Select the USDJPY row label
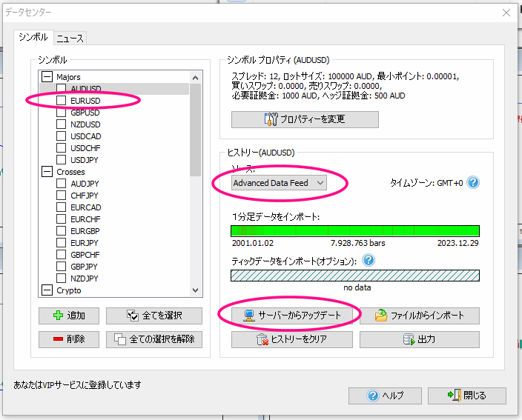522x420 pixels. click(x=85, y=160)
